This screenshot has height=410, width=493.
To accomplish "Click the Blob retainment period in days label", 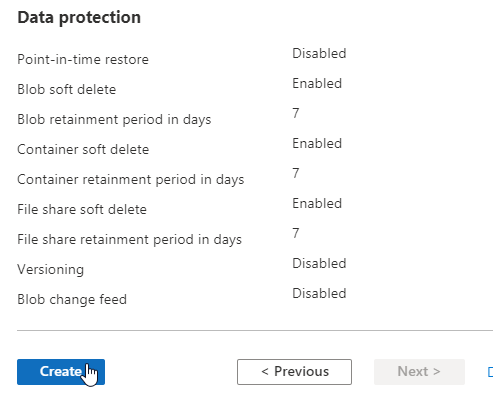I will coord(114,119).
